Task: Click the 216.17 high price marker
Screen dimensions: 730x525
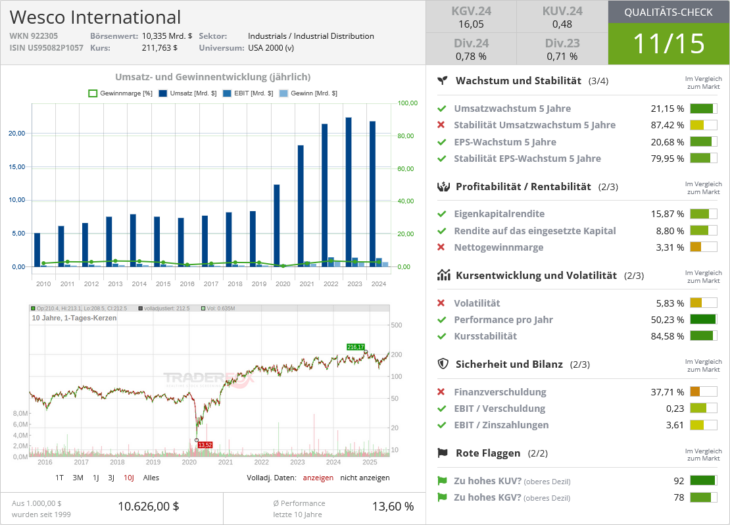Action: pos(356,347)
